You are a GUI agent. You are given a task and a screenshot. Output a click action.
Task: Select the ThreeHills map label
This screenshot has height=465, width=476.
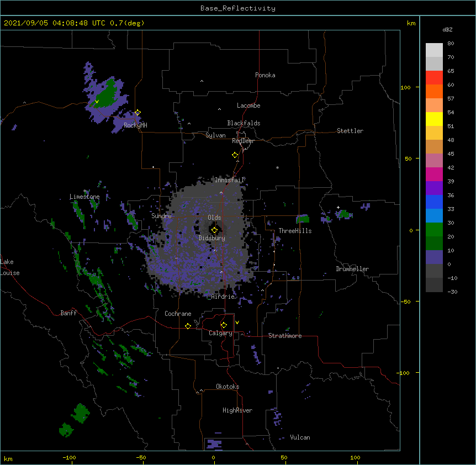click(295, 231)
